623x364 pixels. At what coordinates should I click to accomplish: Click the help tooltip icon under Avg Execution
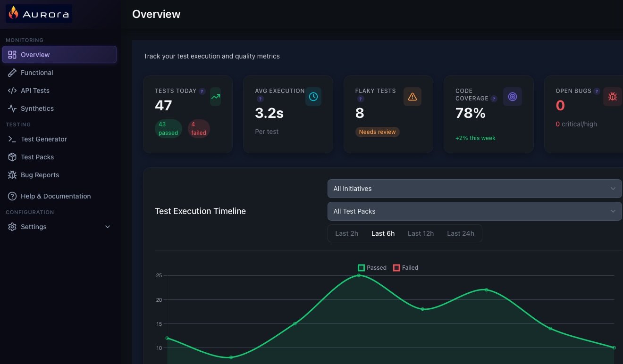(260, 99)
